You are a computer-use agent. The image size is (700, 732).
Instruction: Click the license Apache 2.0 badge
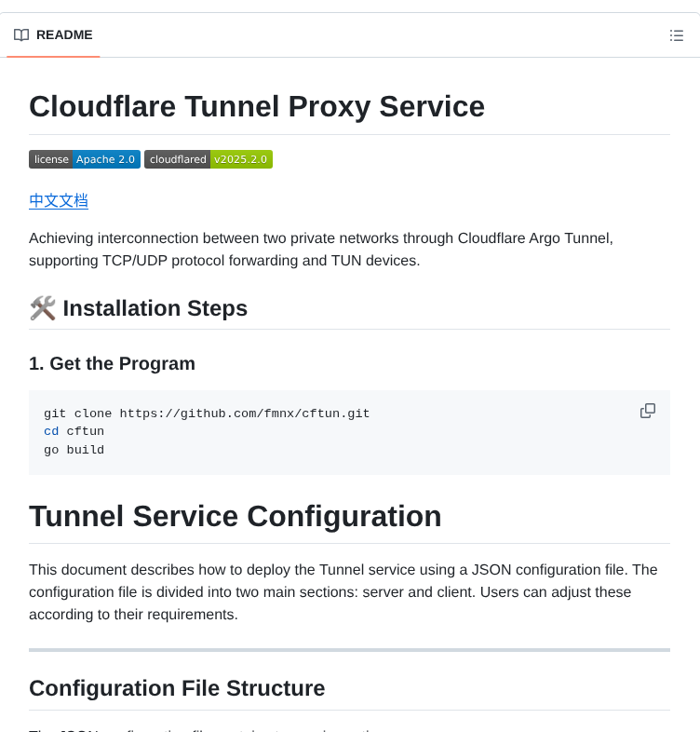[85, 159]
